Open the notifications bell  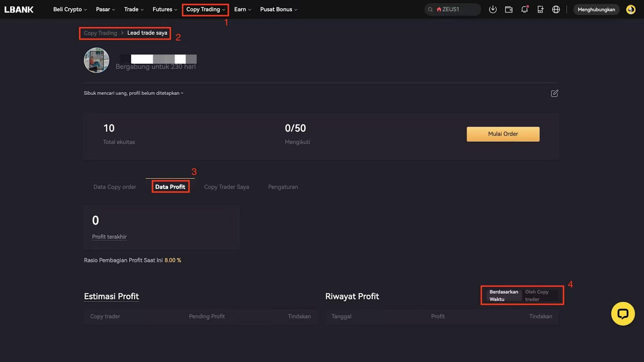[x=524, y=10]
